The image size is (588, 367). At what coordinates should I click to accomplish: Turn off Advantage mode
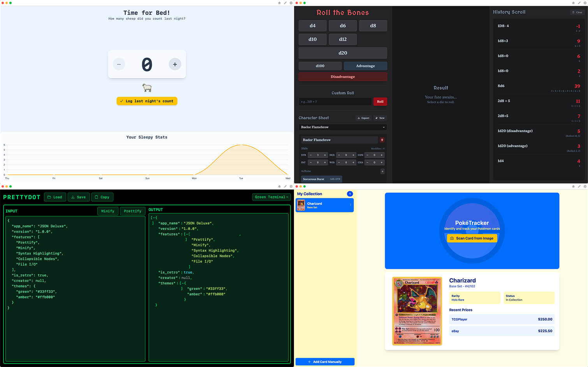click(x=365, y=66)
